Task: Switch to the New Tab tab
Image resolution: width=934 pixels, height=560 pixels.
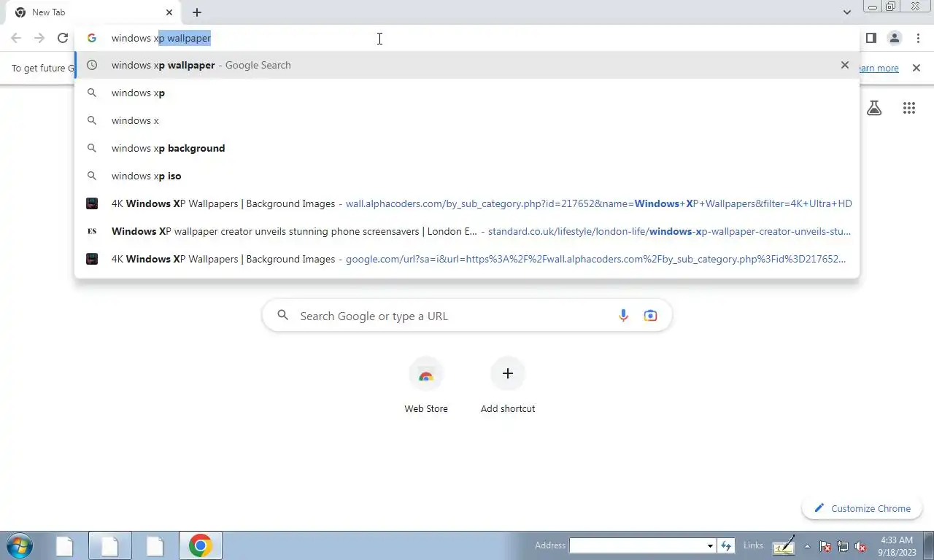Action: [92, 12]
